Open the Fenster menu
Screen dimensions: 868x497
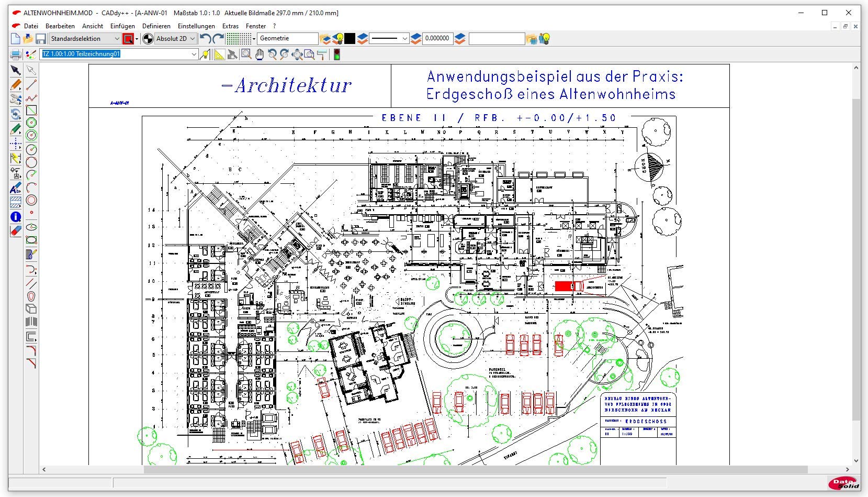point(256,26)
